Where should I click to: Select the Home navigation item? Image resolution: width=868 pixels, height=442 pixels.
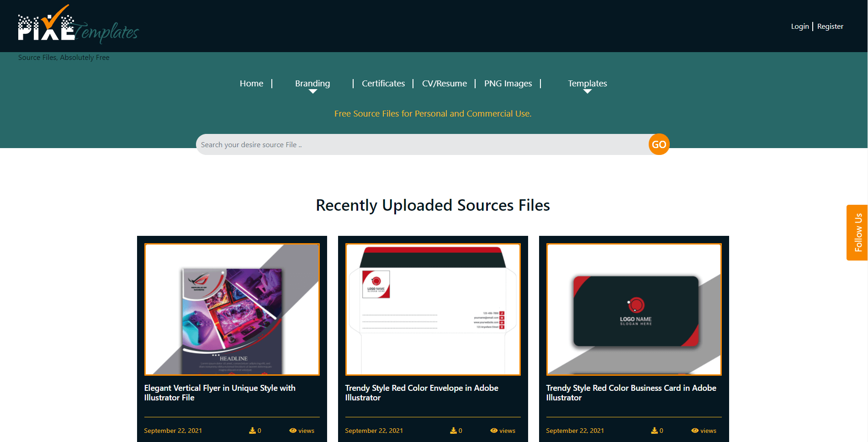tap(251, 83)
